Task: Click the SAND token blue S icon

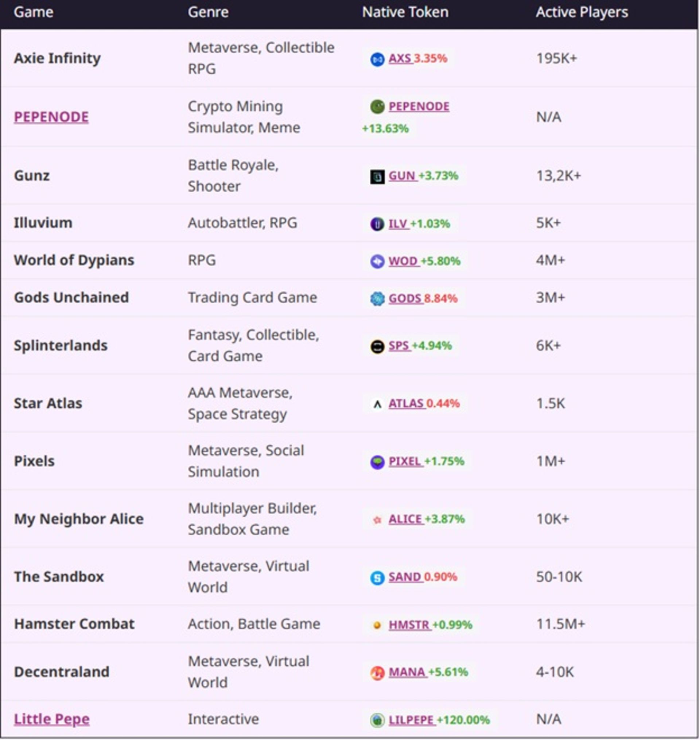Action: 377,578
